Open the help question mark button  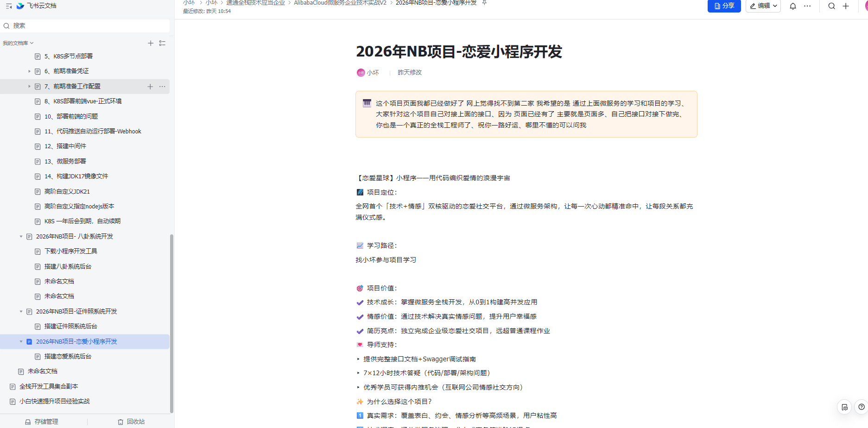click(861, 407)
